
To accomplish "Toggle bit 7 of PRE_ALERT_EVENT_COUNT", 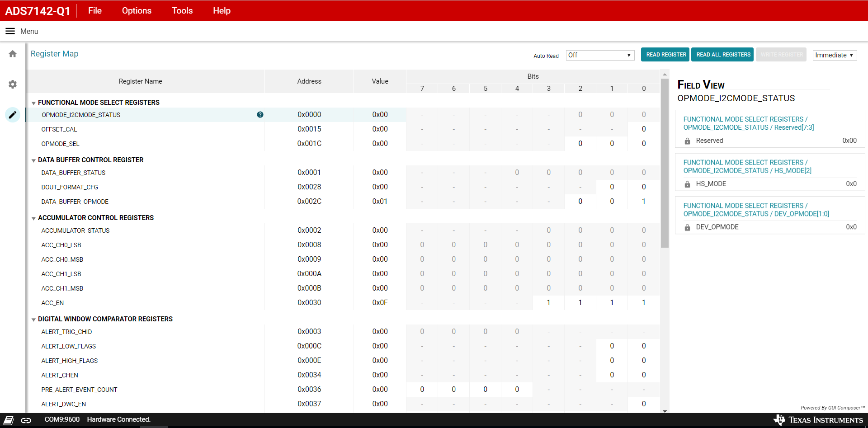I will click(422, 390).
